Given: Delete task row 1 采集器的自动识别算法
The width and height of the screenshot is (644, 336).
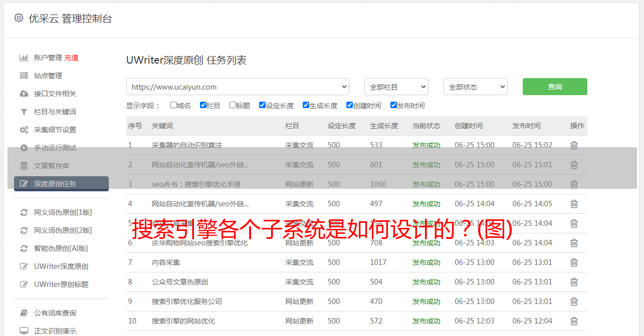Looking at the screenshot, I should [x=574, y=145].
